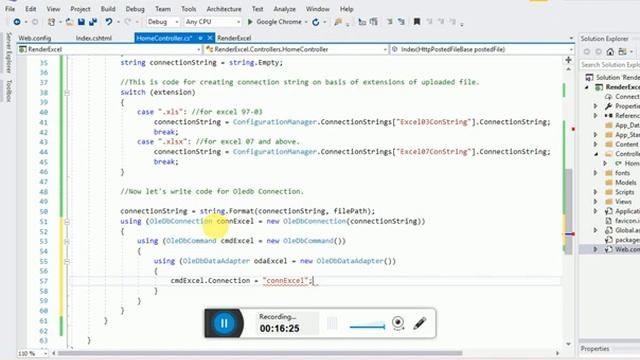Screen dimensions: 640x360
Task: Click the webcam icon on recorder bar
Action: click(398, 323)
